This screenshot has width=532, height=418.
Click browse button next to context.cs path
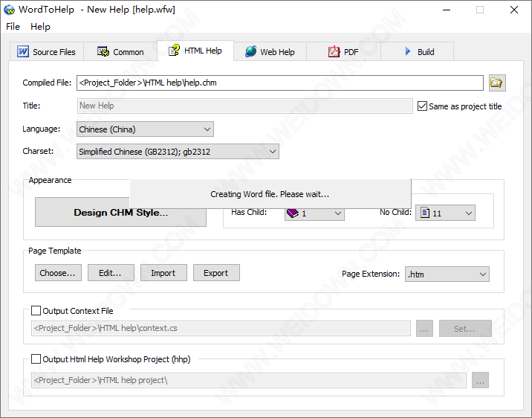pyautogui.click(x=424, y=328)
